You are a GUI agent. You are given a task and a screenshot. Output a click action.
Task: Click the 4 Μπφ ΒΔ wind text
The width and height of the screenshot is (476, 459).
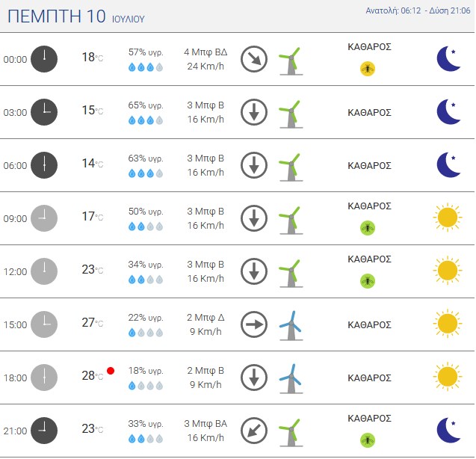tap(205, 52)
